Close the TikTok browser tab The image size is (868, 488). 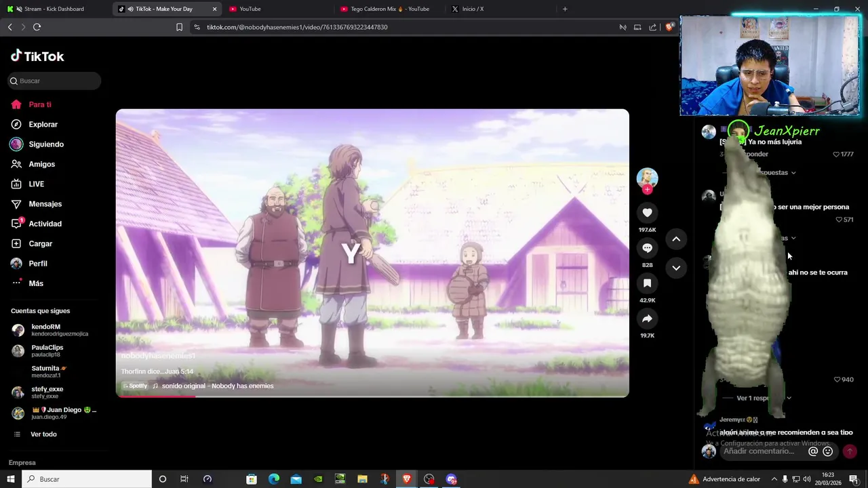(215, 9)
